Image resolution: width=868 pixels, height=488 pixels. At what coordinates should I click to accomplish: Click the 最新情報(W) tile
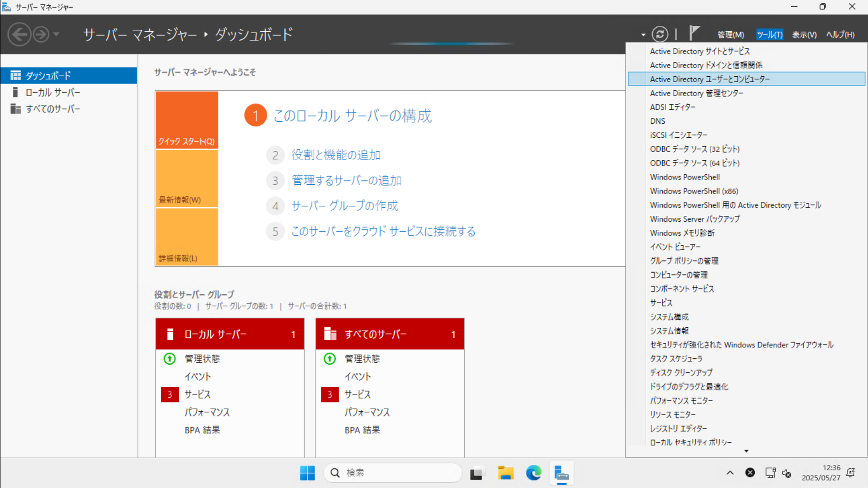[x=187, y=179]
